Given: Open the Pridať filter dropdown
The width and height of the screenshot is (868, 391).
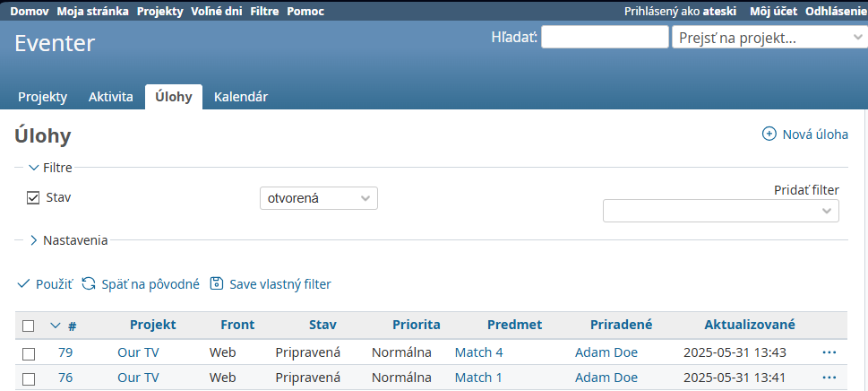Looking at the screenshot, I should point(721,211).
